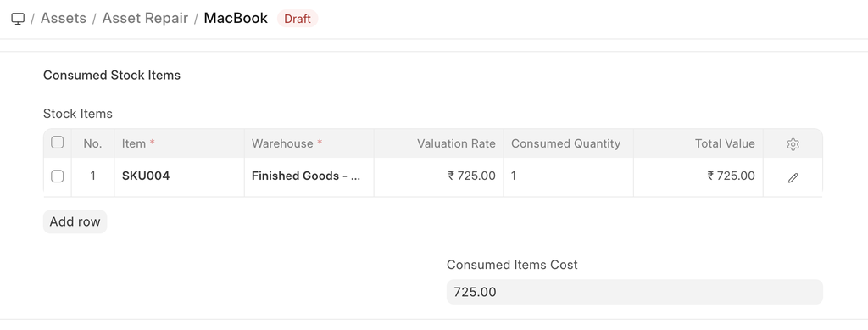
Task: Click the Valuation Rate ₹ 725.00 cell
Action: tap(438, 176)
